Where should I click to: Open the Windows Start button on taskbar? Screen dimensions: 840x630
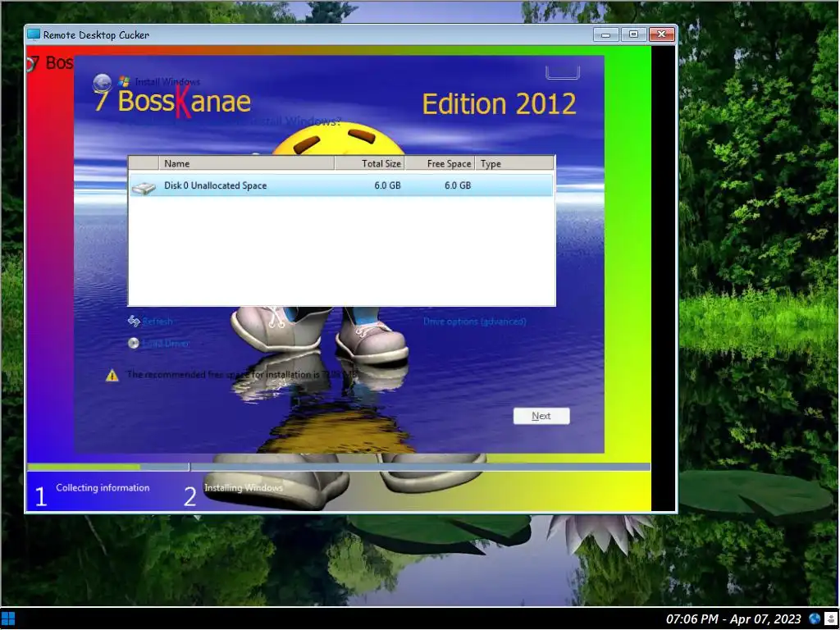[8, 619]
